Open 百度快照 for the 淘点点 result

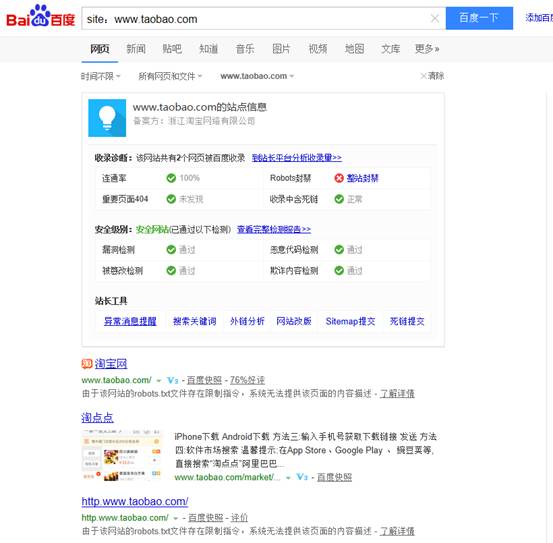(x=334, y=477)
